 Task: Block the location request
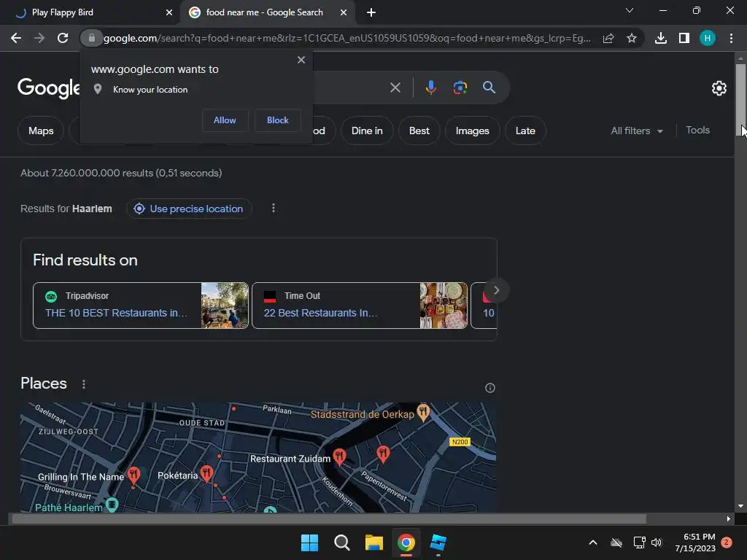click(x=278, y=120)
